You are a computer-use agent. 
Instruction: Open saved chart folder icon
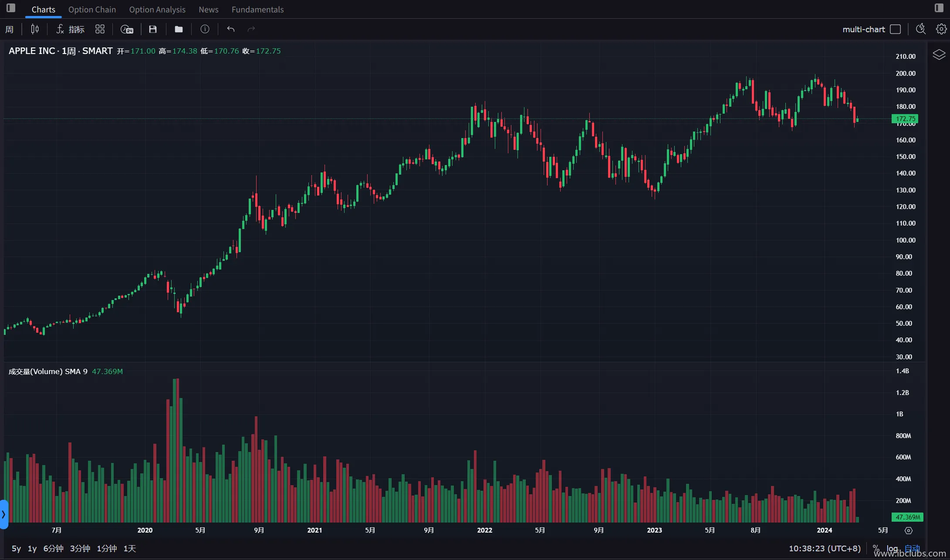[x=179, y=29]
